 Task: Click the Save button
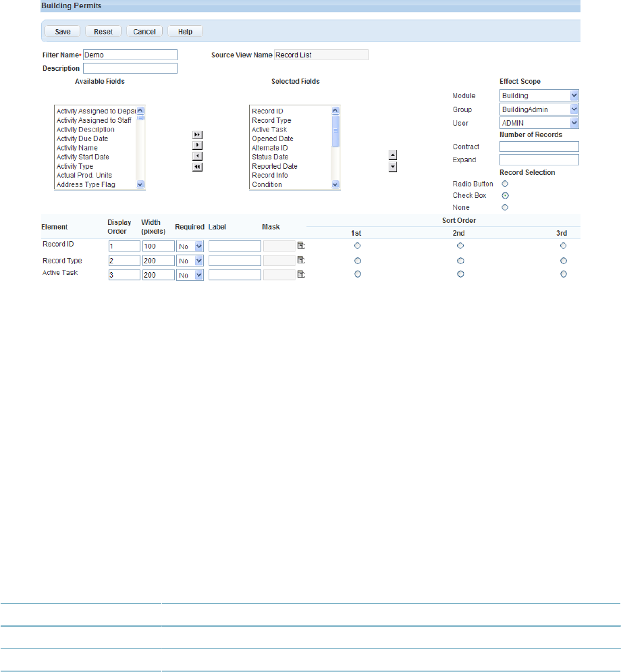click(x=63, y=31)
